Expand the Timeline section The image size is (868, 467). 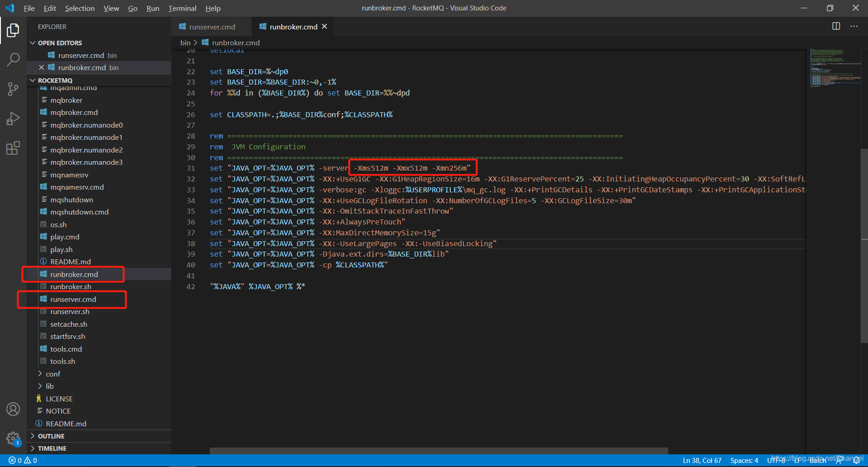[99, 448]
